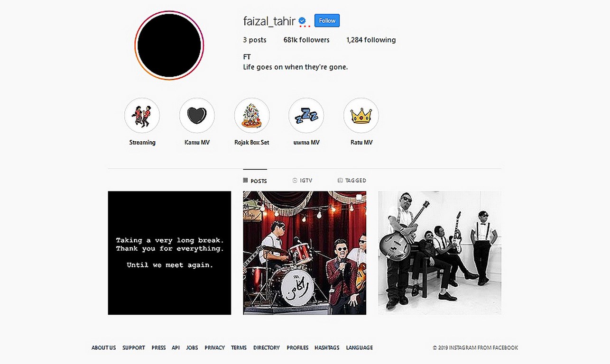Click the black profile picture circle
The width and height of the screenshot is (610, 364).
(x=169, y=45)
